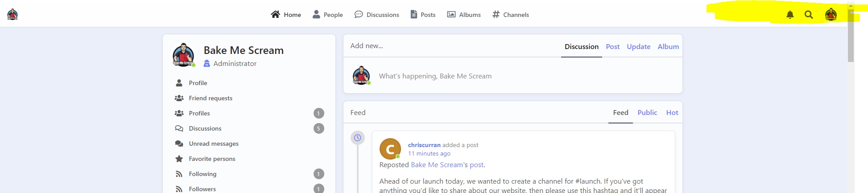Open Posts from the top navigation
This screenshot has height=193, width=868.
click(423, 15)
